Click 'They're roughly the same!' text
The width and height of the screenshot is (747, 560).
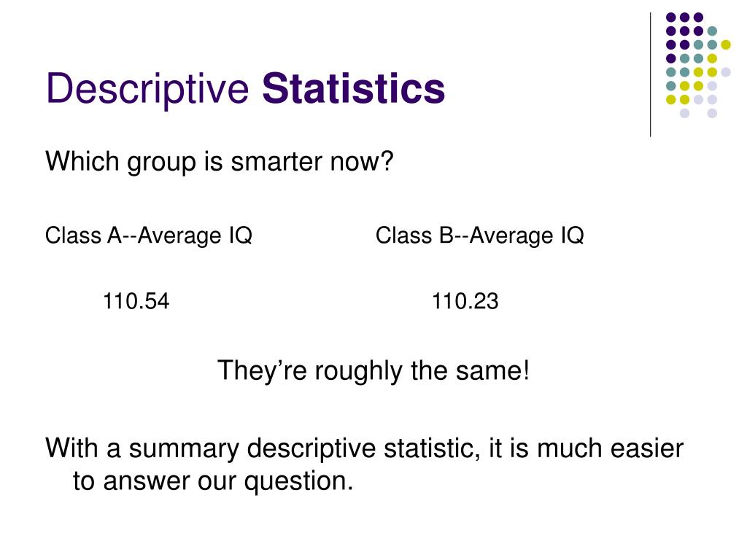373,371
